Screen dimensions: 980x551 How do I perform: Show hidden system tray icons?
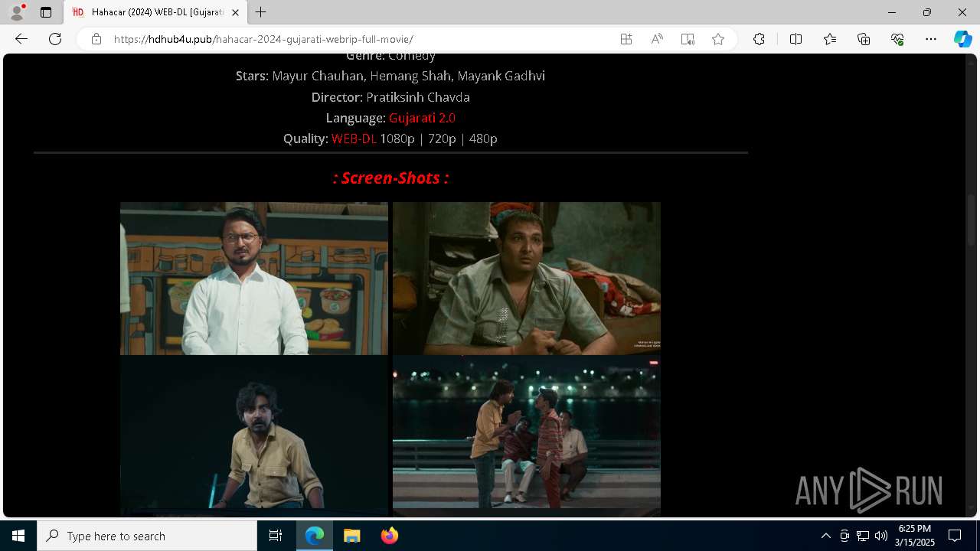click(x=825, y=536)
